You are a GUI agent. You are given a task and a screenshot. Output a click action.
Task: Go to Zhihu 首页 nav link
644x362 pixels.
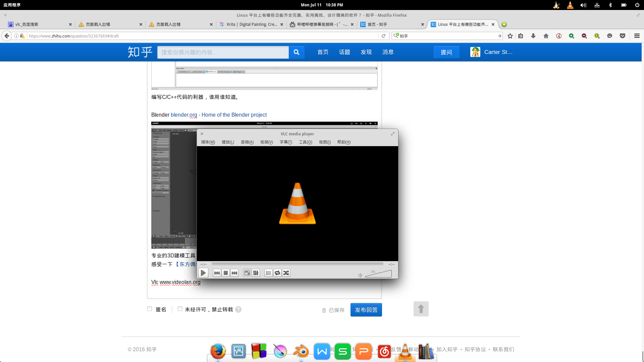(x=323, y=52)
